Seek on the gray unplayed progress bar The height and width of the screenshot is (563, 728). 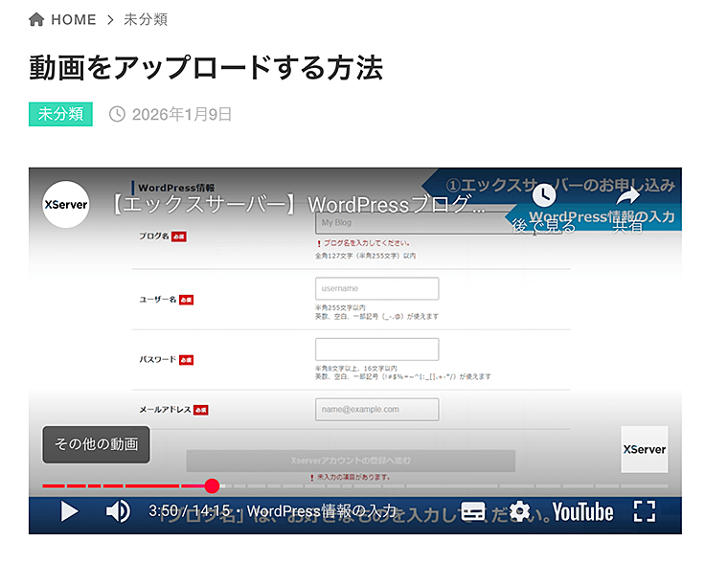[444, 486]
